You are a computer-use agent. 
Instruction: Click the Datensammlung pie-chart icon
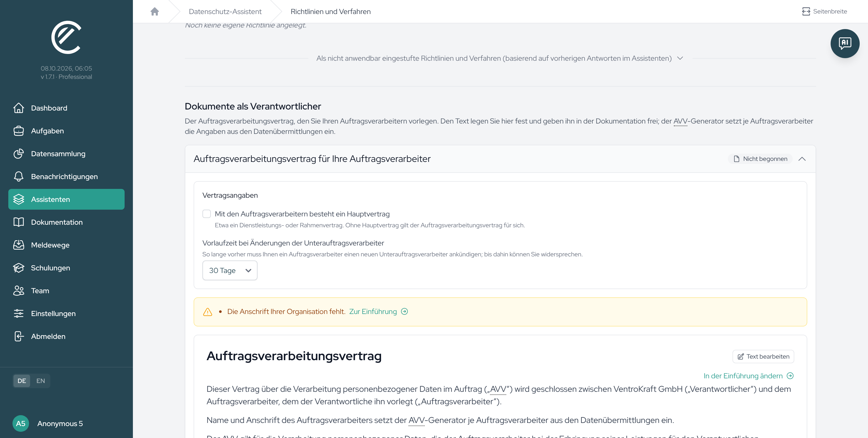[x=18, y=154]
